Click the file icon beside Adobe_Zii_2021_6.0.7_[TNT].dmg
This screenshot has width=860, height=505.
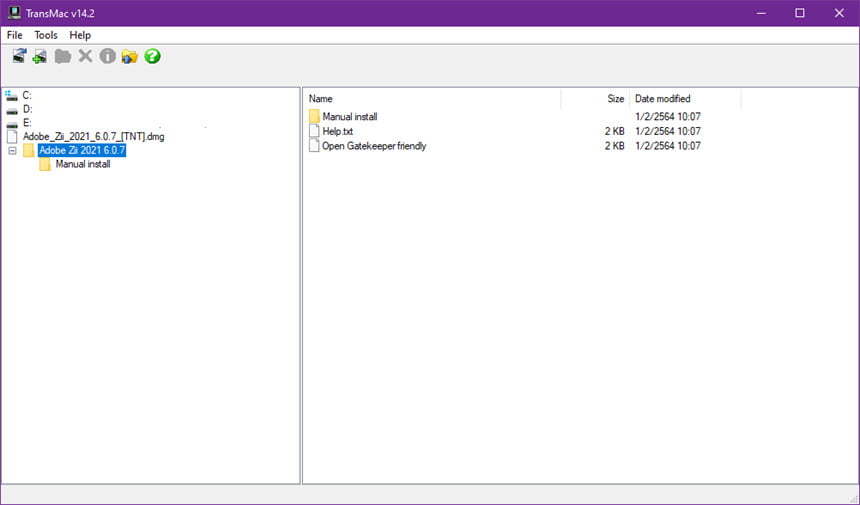[x=12, y=137]
